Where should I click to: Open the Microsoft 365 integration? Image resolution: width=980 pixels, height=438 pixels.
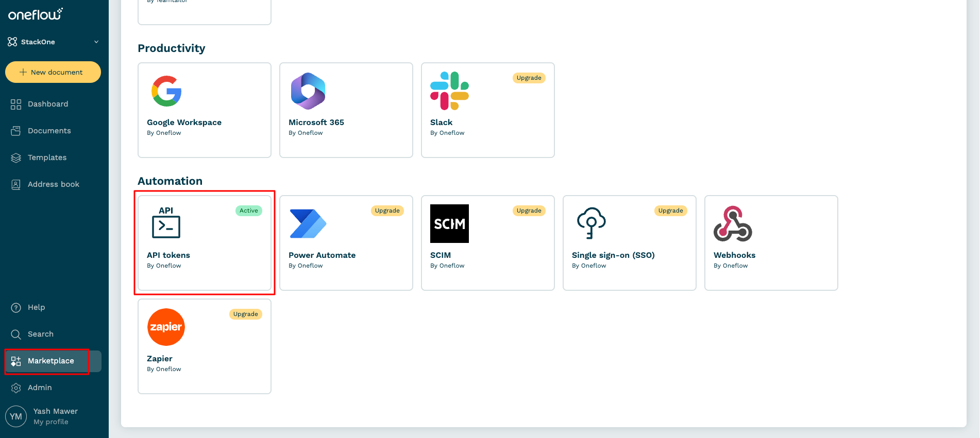coord(346,110)
